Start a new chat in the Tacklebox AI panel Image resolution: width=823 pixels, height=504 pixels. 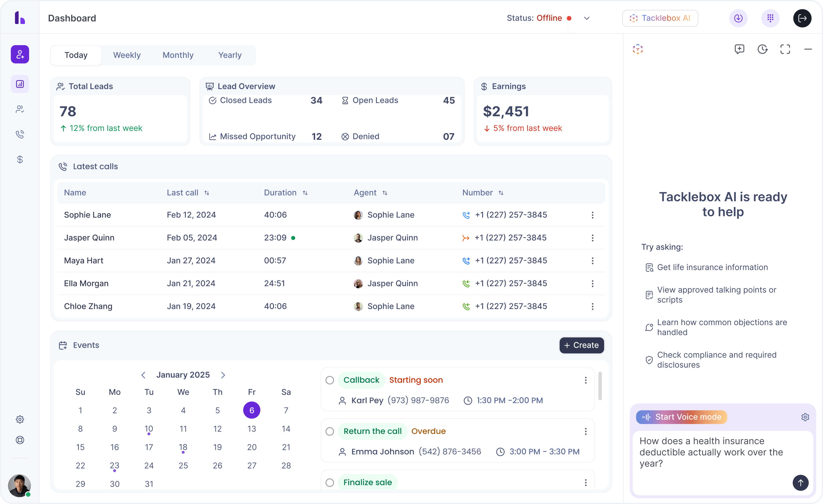tap(740, 49)
